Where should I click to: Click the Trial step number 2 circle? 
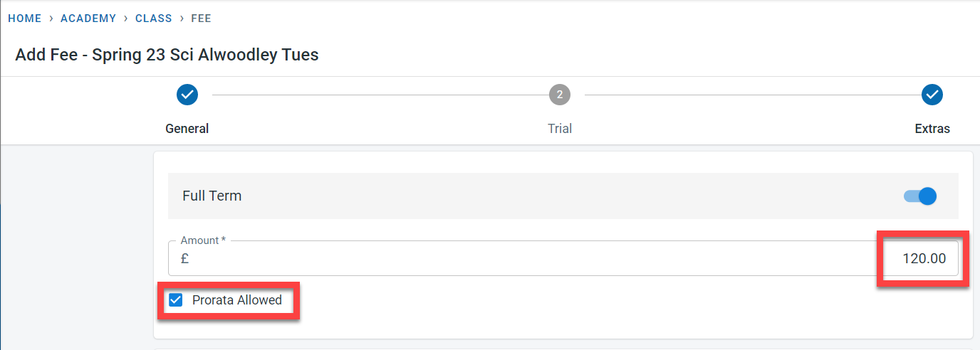click(x=560, y=94)
